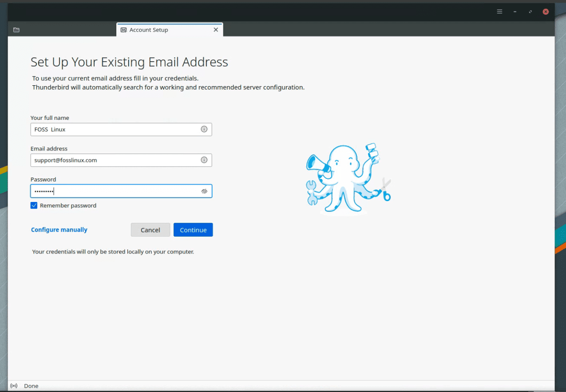Click the online status icon in status bar
This screenshot has height=392, width=566.
tap(14, 386)
